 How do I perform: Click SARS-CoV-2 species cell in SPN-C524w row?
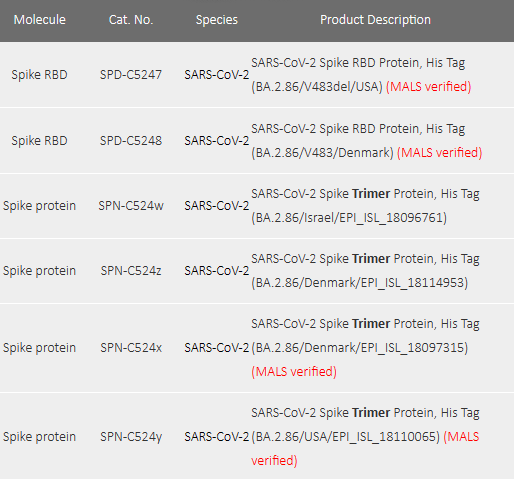pos(217,206)
